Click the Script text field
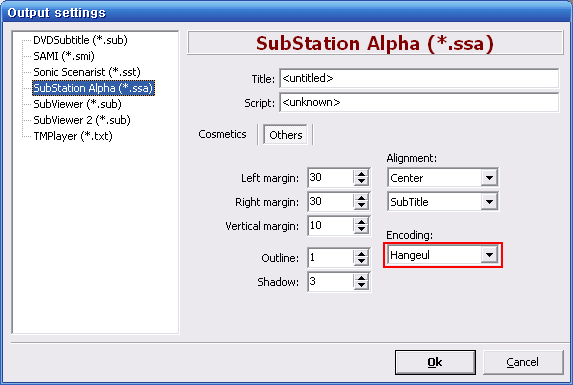 (x=419, y=102)
